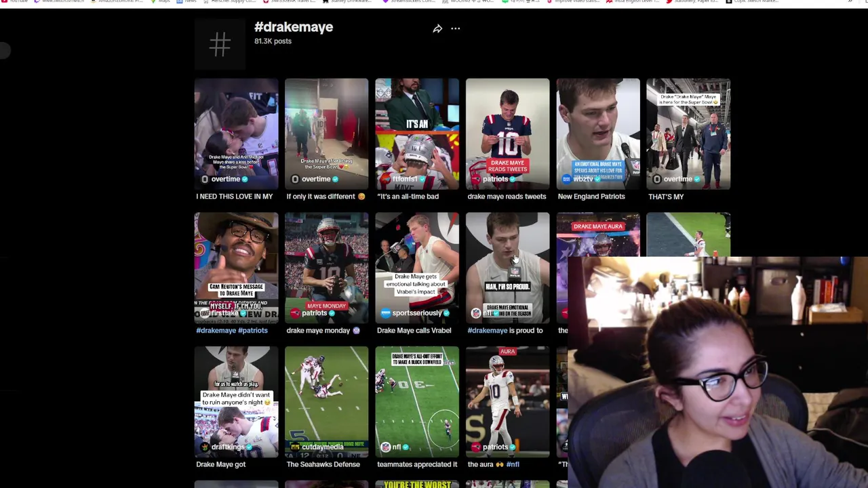Click the nfl username on the teammates video
Screen dimensions: 868x488
[x=397, y=447]
